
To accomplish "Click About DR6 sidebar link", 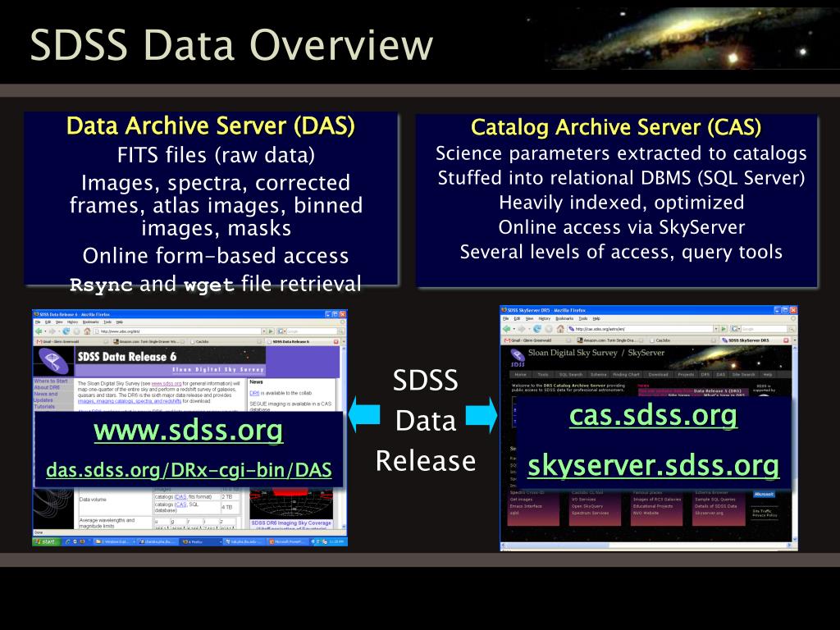I will [47, 387].
